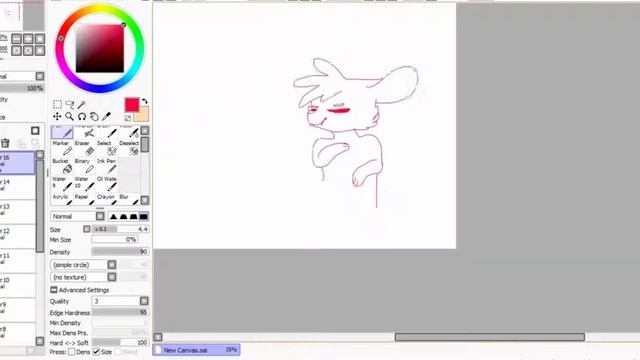Pick the Eyedropper color picker tool
This screenshot has width=640, height=360.
click(x=106, y=117)
